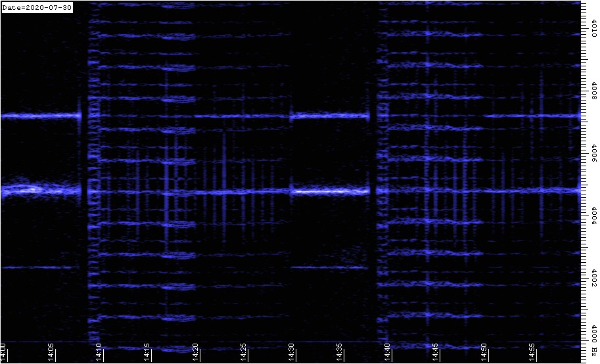Click the 14:25 time axis label

pos(244,352)
